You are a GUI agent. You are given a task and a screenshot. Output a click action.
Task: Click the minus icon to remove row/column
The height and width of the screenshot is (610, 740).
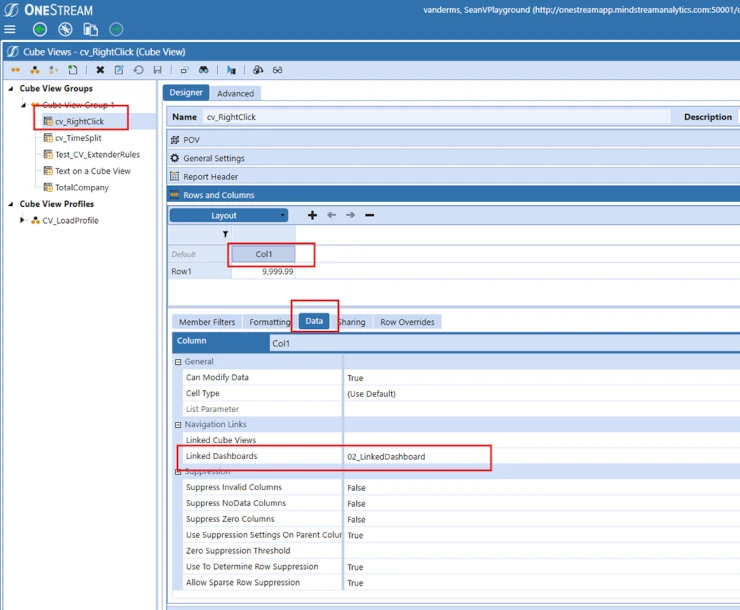click(369, 215)
